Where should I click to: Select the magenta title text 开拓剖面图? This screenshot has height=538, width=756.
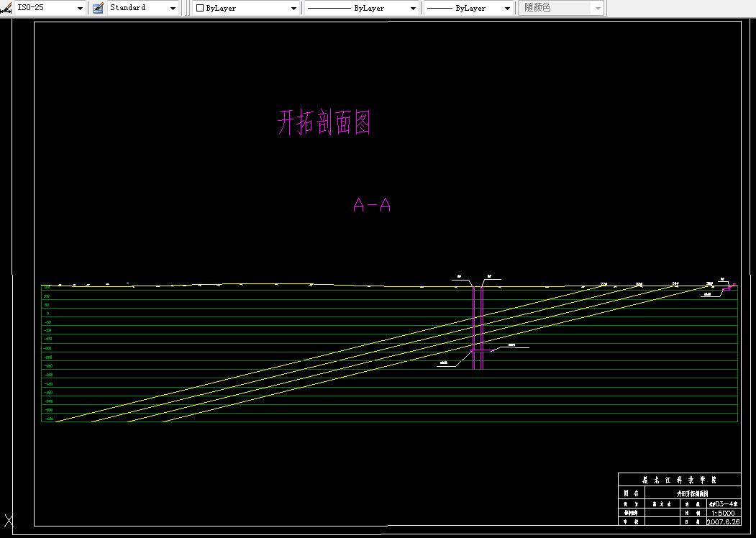324,122
